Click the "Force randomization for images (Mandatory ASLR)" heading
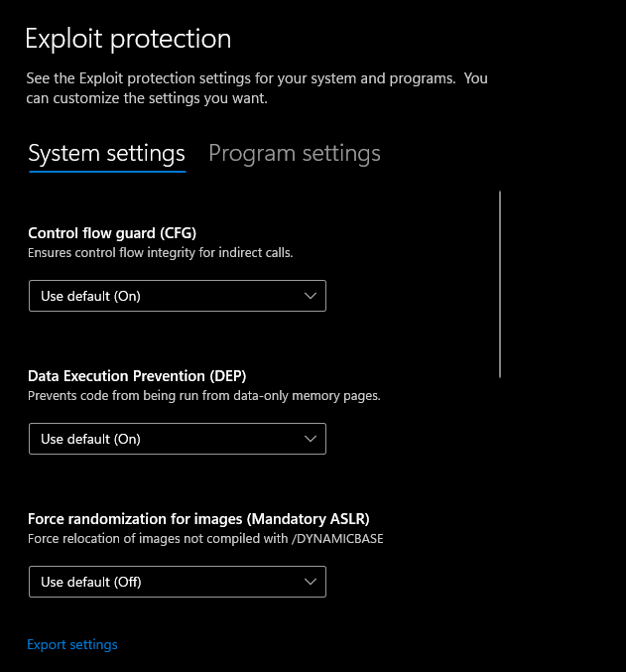 pyautogui.click(x=198, y=519)
